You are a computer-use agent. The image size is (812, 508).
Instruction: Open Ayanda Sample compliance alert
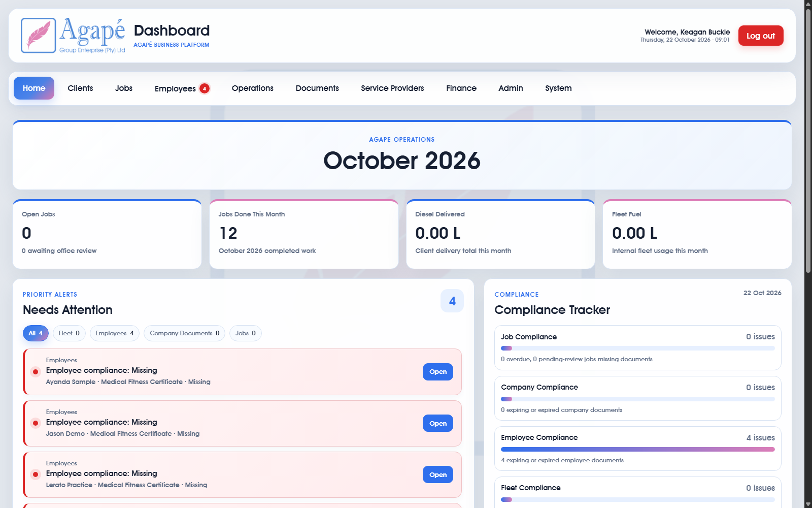coord(438,372)
